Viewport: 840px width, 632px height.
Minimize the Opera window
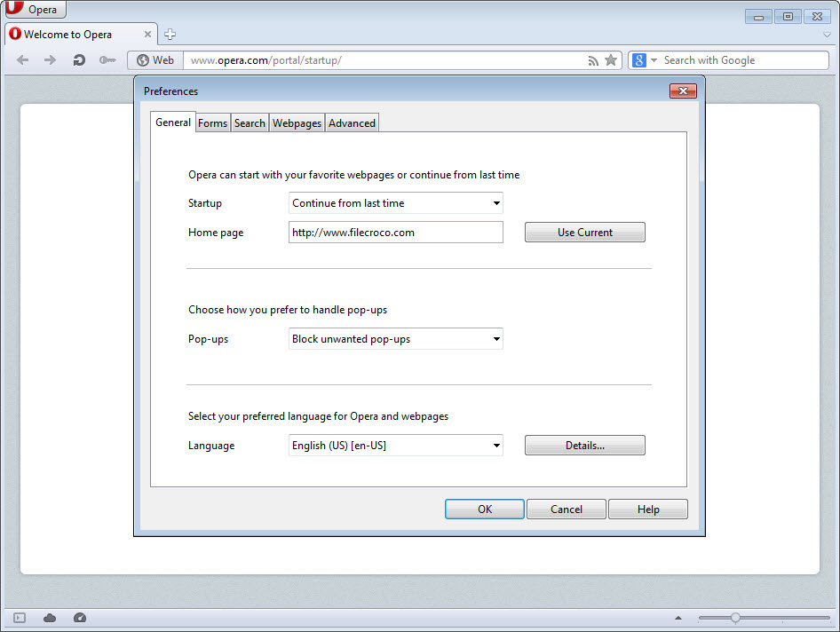(x=758, y=17)
